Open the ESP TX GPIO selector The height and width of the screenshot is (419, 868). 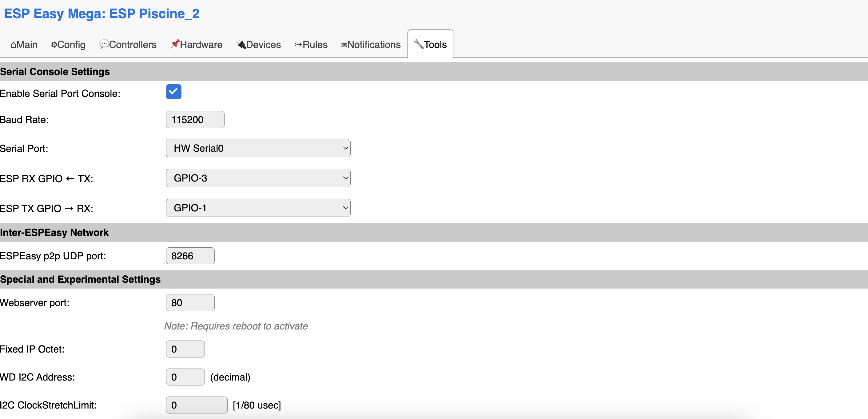(258, 208)
